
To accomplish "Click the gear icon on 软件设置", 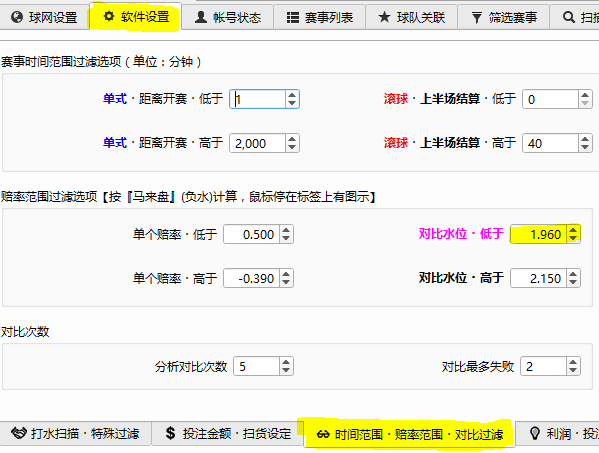I will 109,16.
